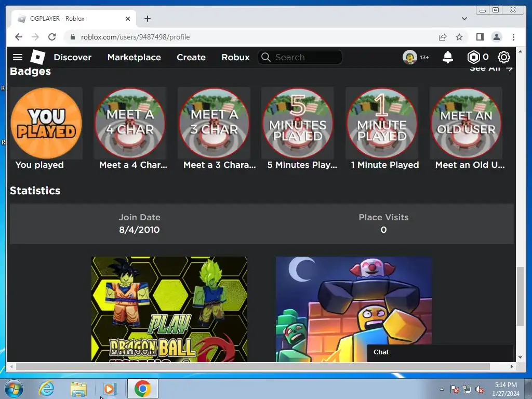
Task: Click See All badges link
Action: (491, 69)
